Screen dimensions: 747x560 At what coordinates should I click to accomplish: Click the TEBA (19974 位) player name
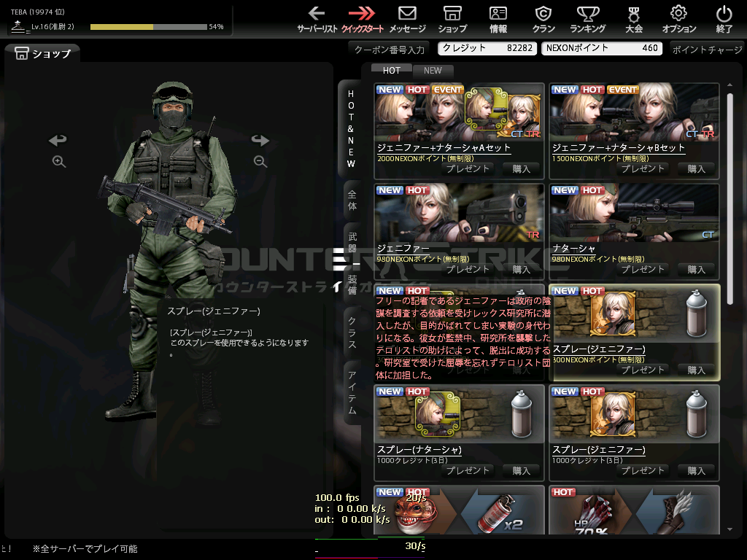click(38, 12)
